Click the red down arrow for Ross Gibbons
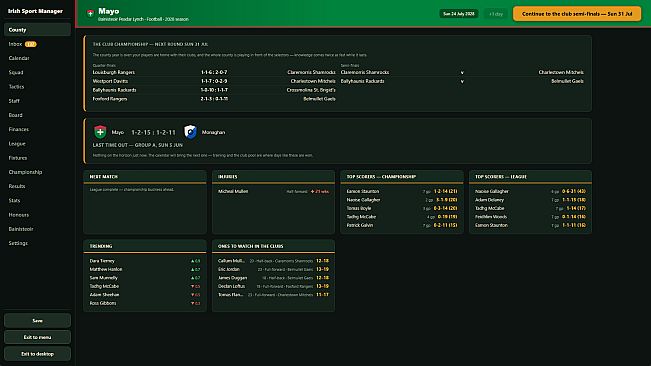 (192, 303)
